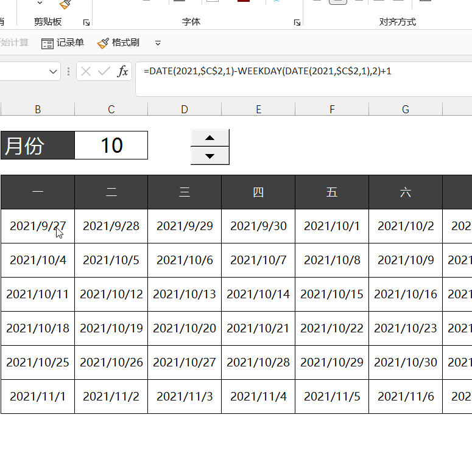
Task: Select cell containing 2021/10/12
Action: [111, 294]
